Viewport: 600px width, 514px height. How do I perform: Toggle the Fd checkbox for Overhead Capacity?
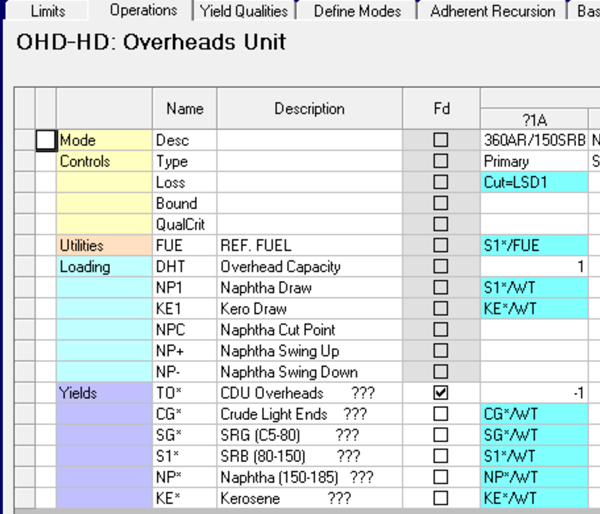point(441,267)
